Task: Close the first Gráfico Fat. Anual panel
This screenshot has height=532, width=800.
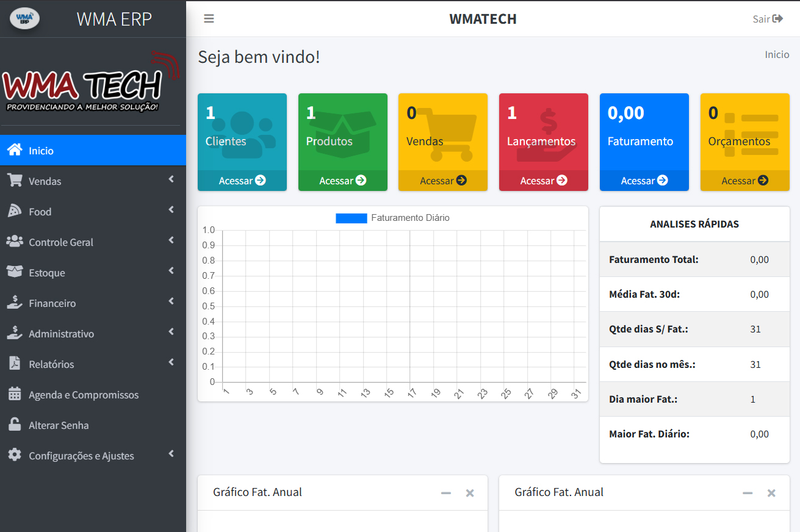Action: 470,493
